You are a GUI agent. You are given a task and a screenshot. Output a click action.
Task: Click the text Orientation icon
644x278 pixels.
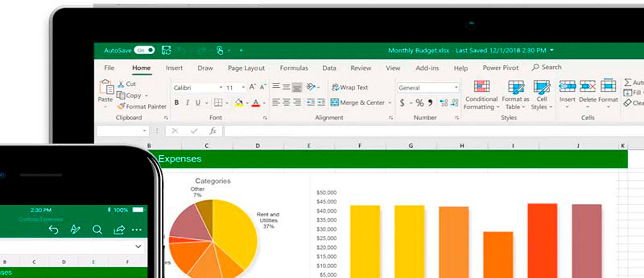pos(311,87)
